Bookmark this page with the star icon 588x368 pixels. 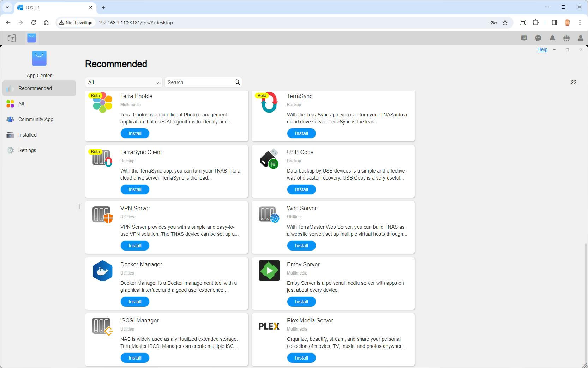coord(505,23)
